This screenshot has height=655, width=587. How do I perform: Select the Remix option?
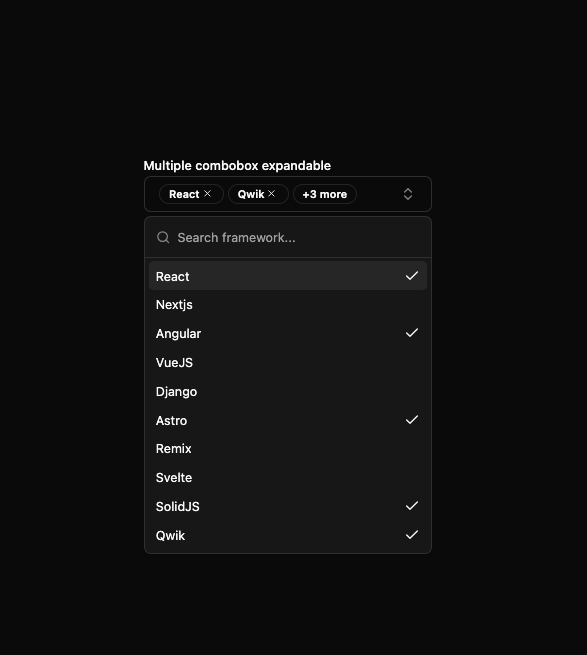point(287,449)
